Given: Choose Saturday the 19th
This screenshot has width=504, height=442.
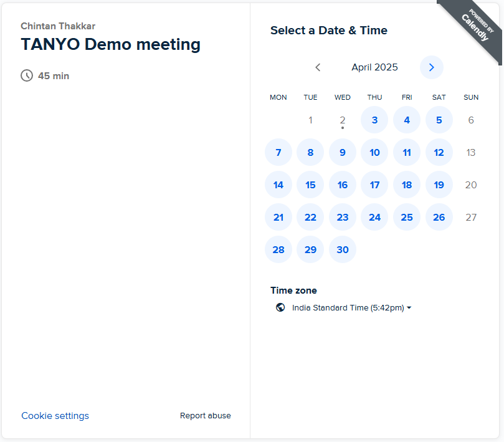Looking at the screenshot, I should [x=439, y=185].
